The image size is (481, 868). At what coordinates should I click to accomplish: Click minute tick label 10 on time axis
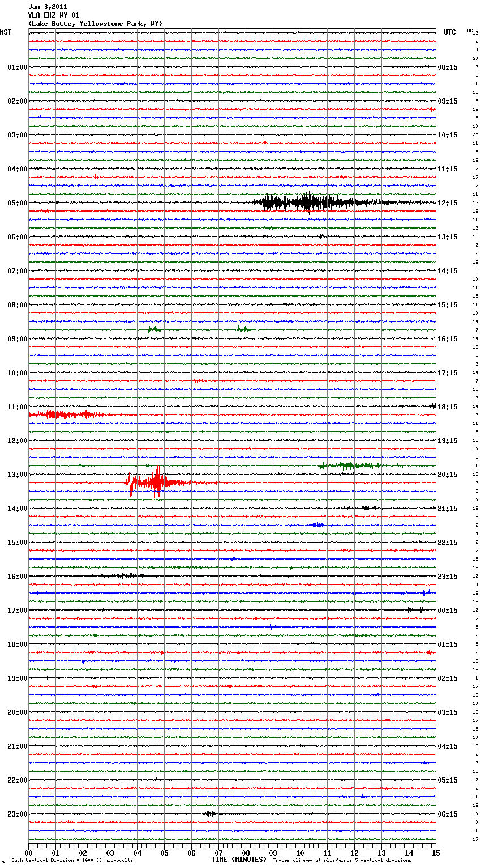[x=300, y=853]
